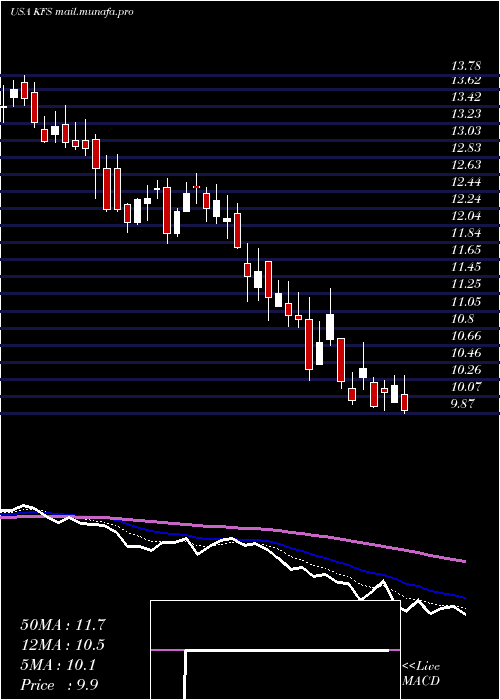
Task: Click the 13.23 price axis label
Action: [x=466, y=114]
